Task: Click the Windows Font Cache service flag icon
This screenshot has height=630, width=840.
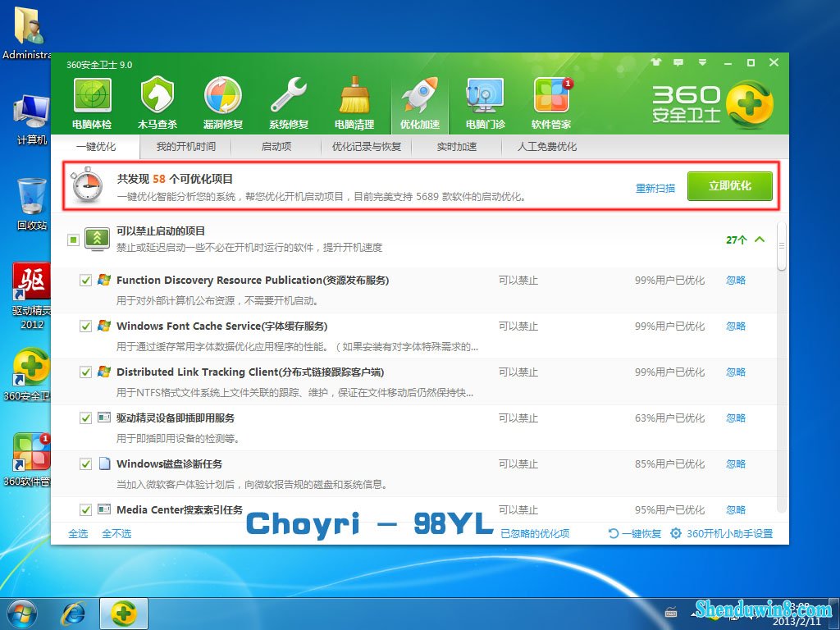Action: 104,326
